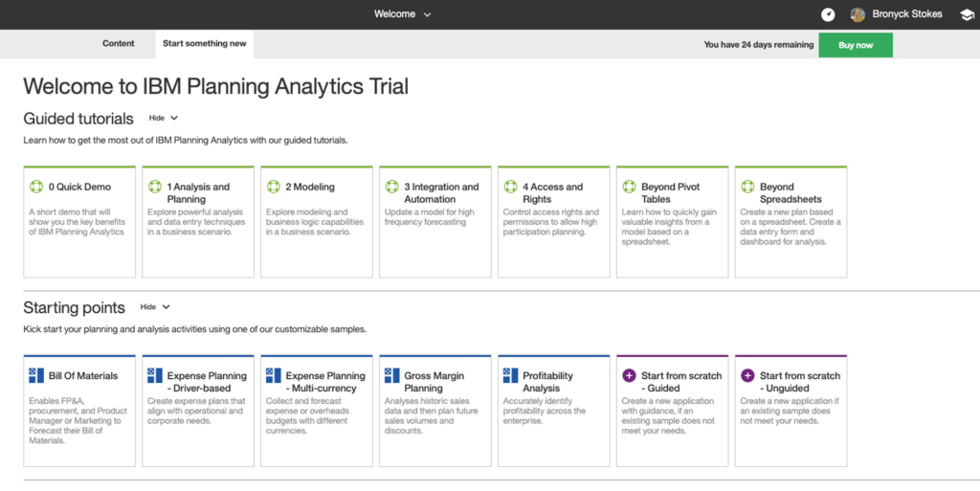Click the lifebuoy icon on Beyond Pivot Tables
Image resolution: width=980 pixels, height=491 pixels.
point(629,187)
